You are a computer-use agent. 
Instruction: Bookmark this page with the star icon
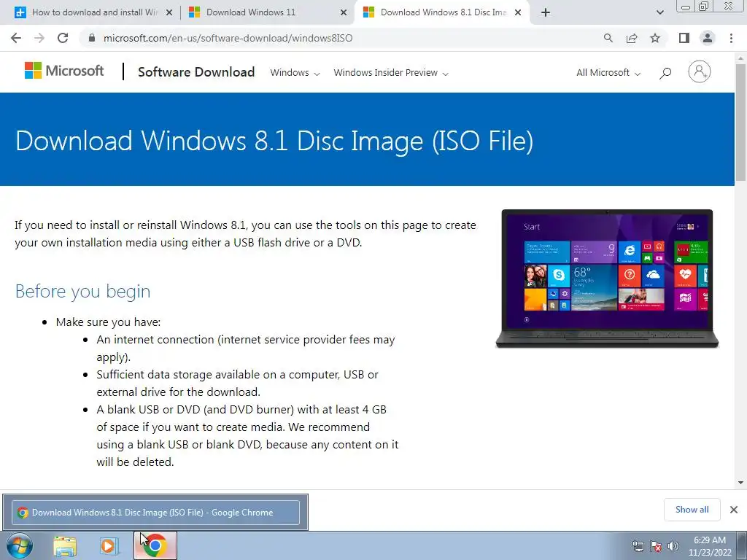[x=655, y=38]
